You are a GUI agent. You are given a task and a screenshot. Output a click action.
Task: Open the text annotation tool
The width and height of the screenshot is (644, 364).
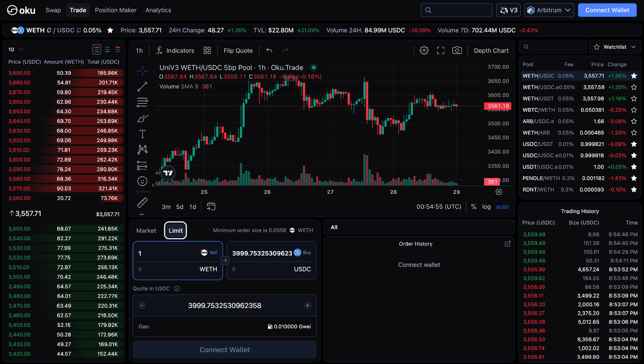[142, 133]
